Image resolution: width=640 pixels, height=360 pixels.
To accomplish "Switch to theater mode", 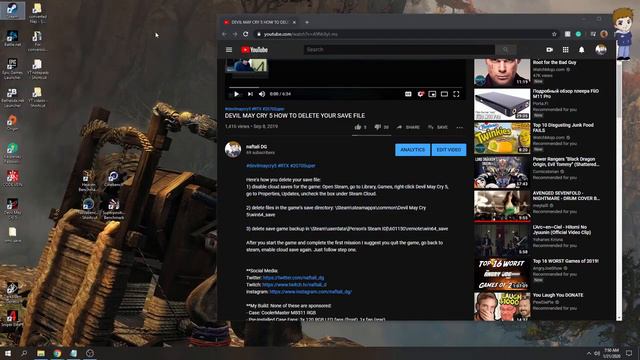I will 444,94.
